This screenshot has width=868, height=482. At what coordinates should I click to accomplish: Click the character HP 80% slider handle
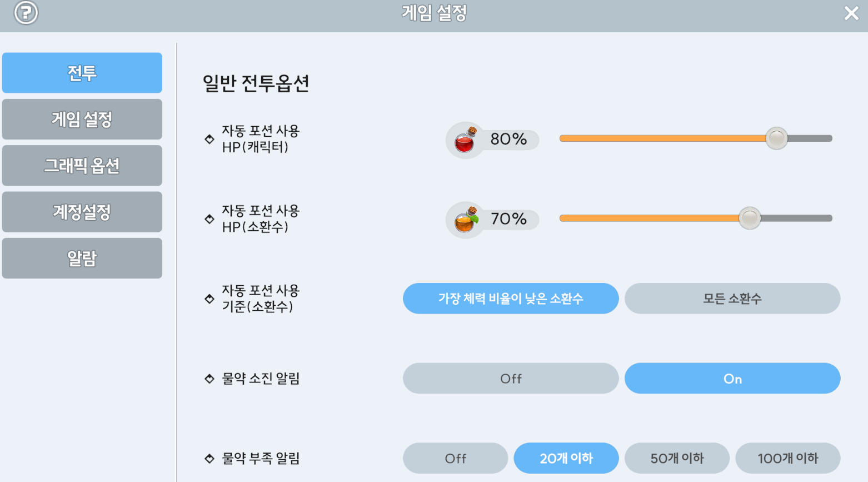(776, 138)
